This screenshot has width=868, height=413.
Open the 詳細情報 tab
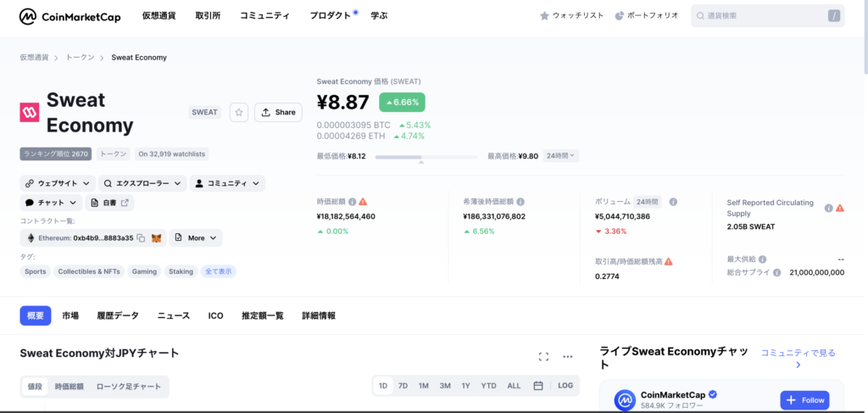pyautogui.click(x=319, y=315)
